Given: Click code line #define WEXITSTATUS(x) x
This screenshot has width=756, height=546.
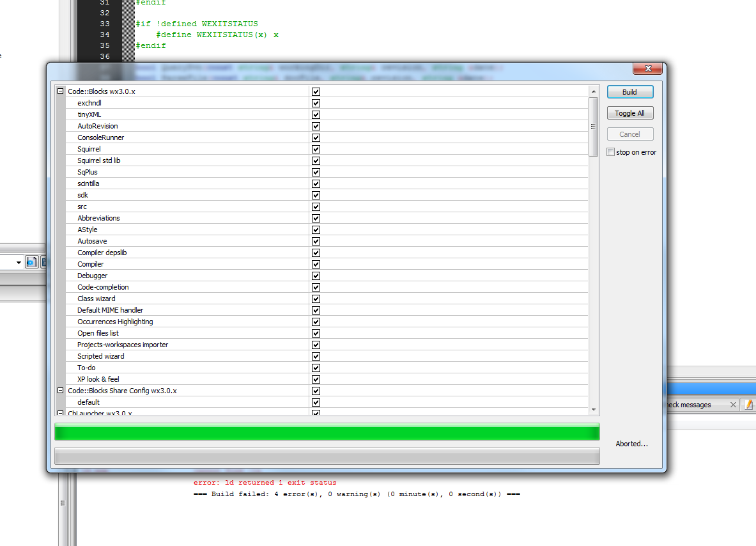Looking at the screenshot, I should 217,35.
